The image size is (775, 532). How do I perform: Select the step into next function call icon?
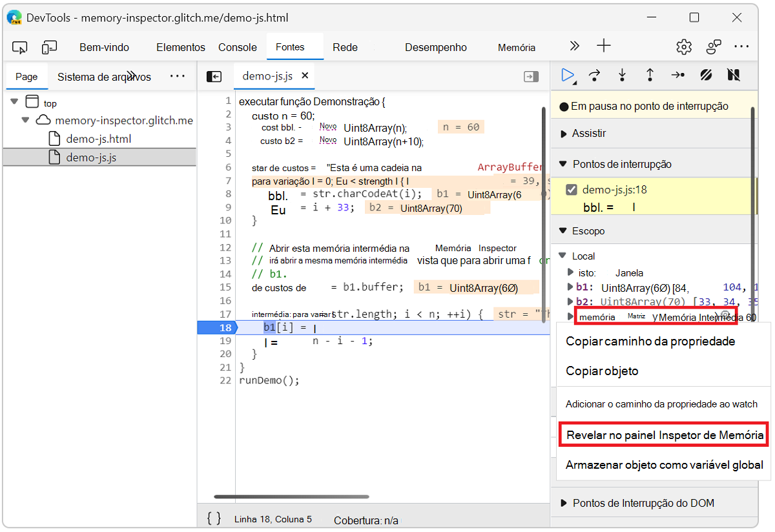click(621, 76)
